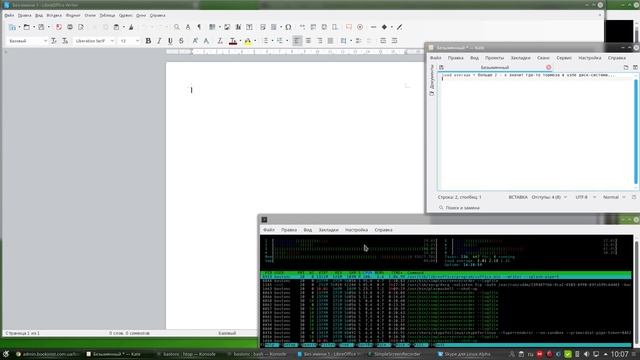Click the Open file icon in Writer

27,27
